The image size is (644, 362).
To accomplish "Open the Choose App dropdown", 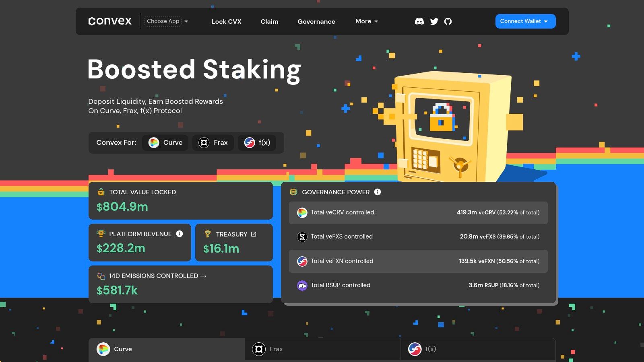I will pos(167,21).
